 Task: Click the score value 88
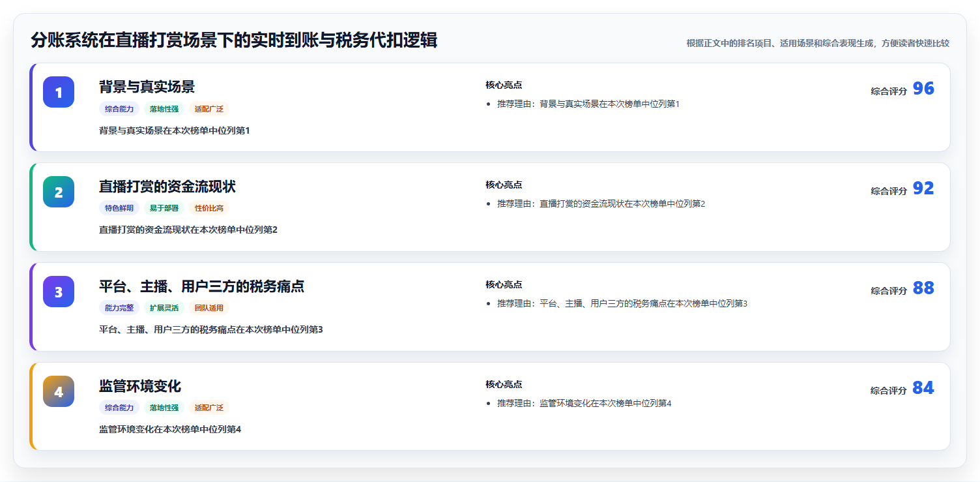click(x=923, y=288)
